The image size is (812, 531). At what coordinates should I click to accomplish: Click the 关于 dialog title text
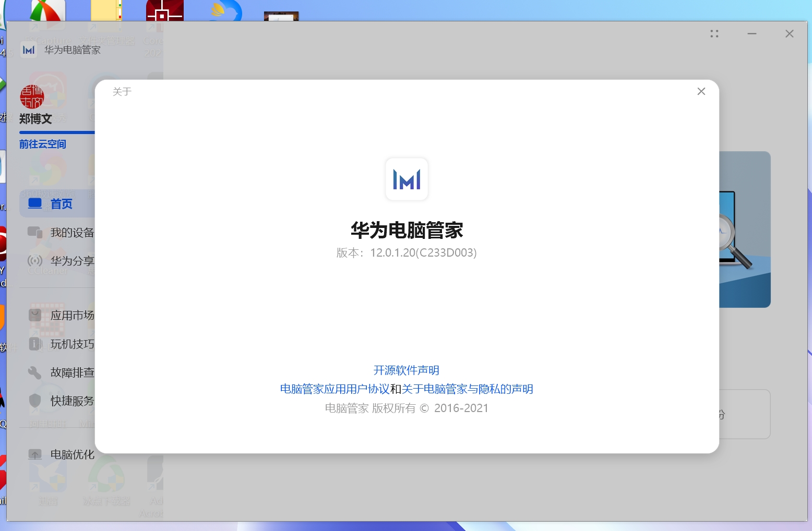click(122, 92)
